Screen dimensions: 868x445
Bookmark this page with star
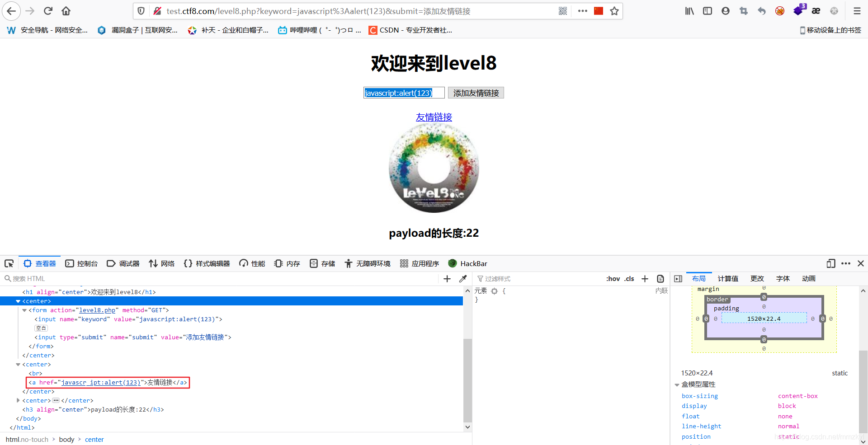coord(614,11)
